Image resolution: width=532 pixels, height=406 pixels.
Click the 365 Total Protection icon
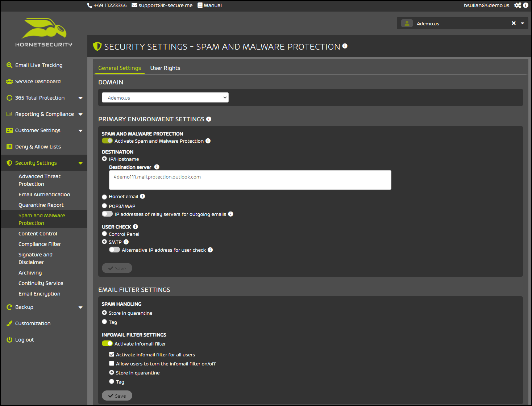(x=9, y=98)
